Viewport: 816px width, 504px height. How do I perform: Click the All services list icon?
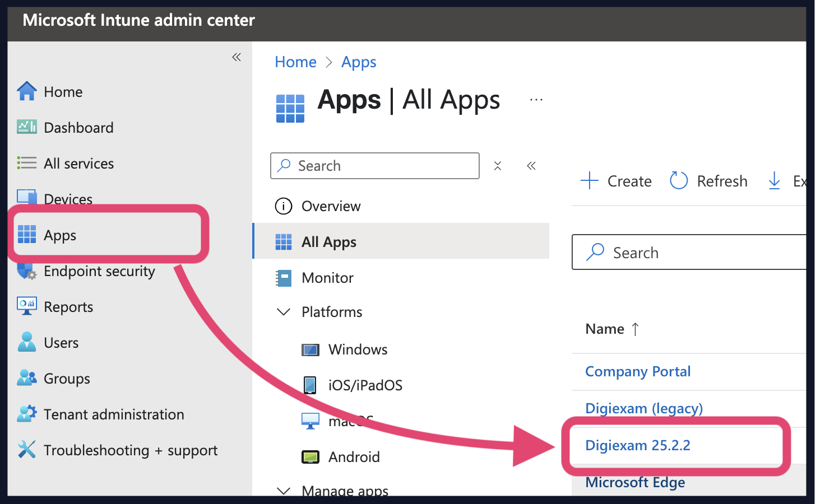pos(27,163)
